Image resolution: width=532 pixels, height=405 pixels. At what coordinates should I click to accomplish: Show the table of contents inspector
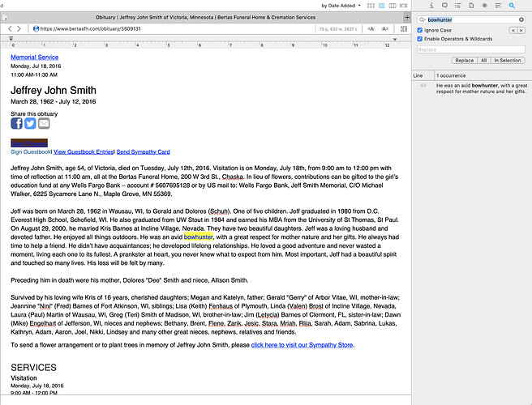pyautogui.click(x=458, y=6)
